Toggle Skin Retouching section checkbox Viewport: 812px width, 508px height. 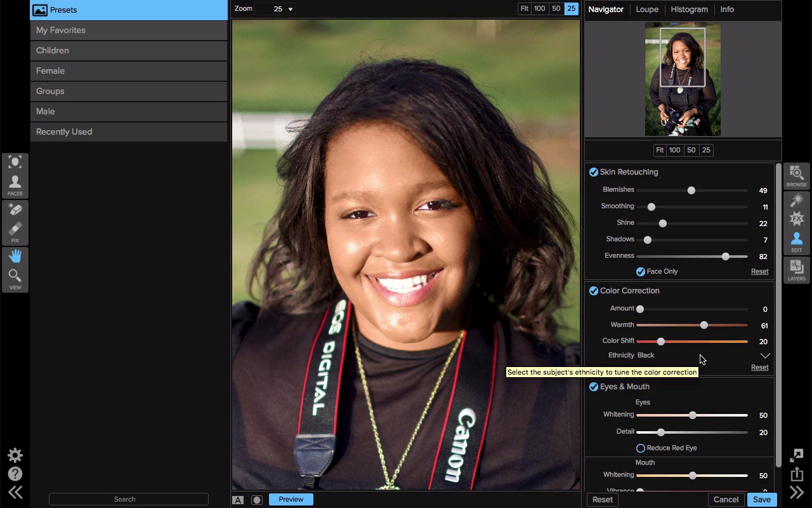(x=594, y=172)
